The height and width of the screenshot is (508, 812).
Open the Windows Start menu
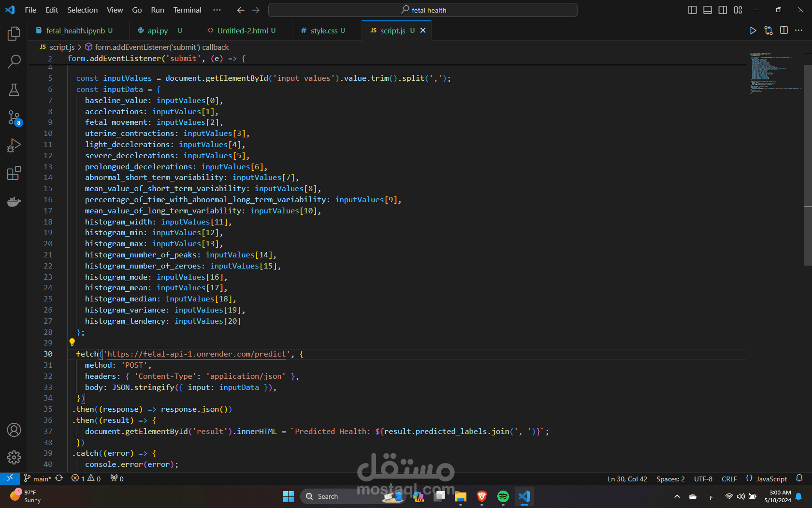(288, 496)
